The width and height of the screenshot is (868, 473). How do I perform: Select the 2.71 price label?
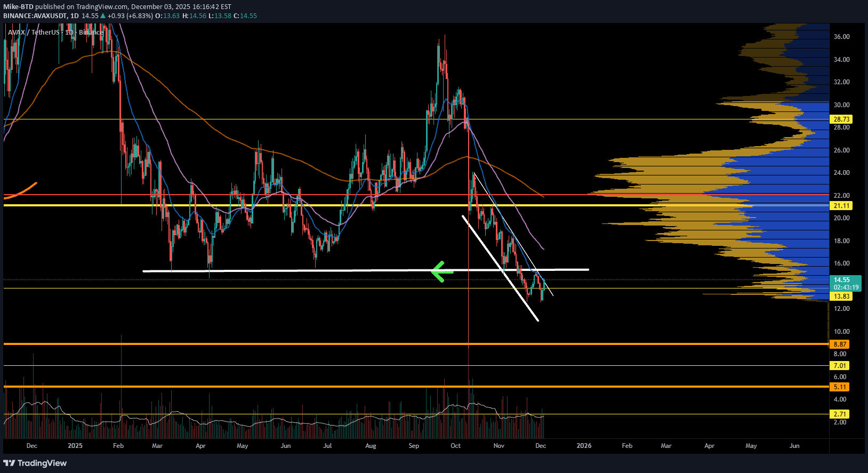840,414
